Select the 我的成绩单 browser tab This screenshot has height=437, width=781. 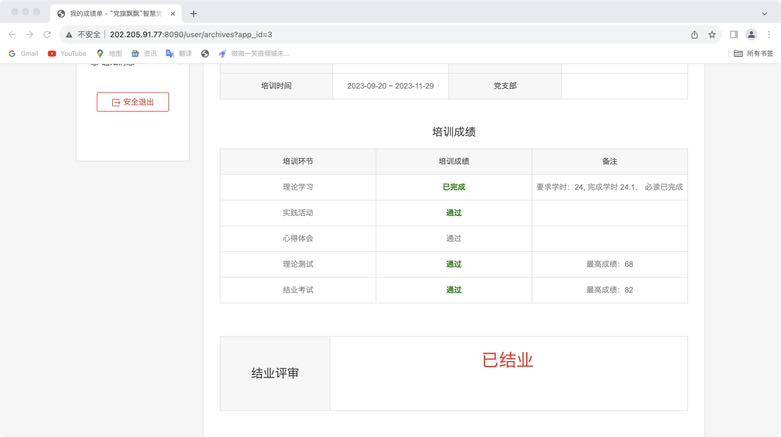click(112, 14)
